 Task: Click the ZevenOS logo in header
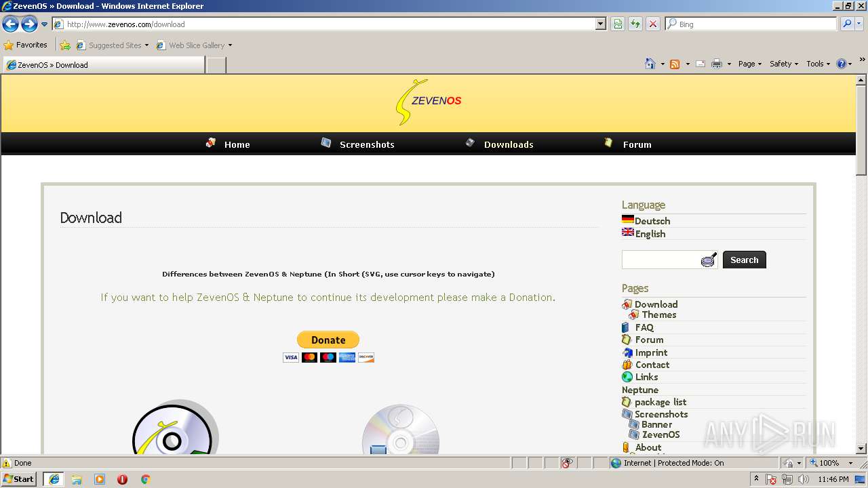(429, 102)
